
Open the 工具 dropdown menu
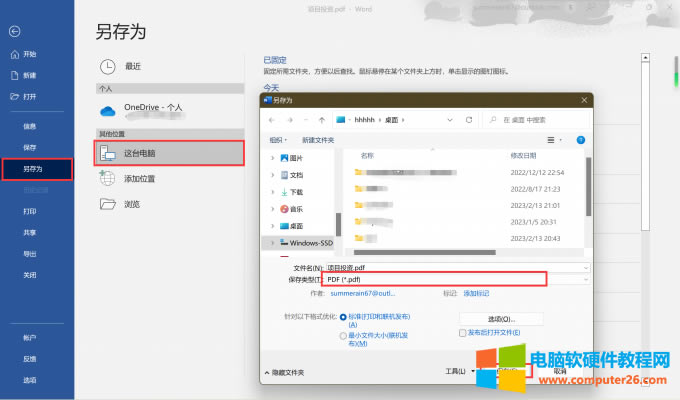click(x=456, y=371)
